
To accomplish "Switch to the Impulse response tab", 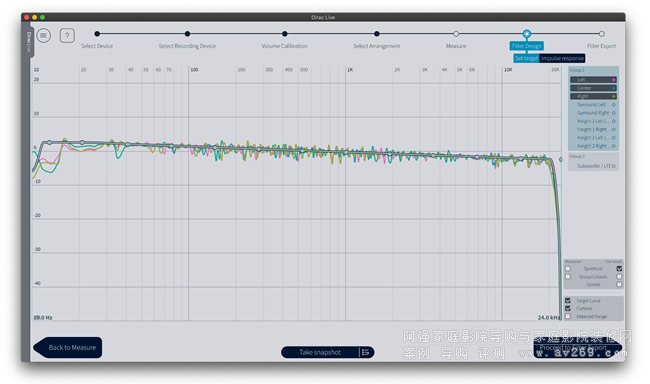I will [562, 58].
